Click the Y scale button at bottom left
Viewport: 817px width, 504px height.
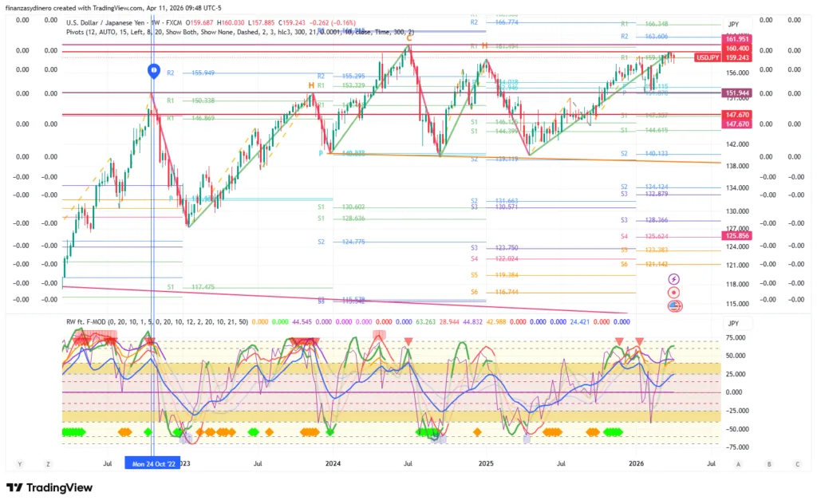pyautogui.click(x=20, y=463)
